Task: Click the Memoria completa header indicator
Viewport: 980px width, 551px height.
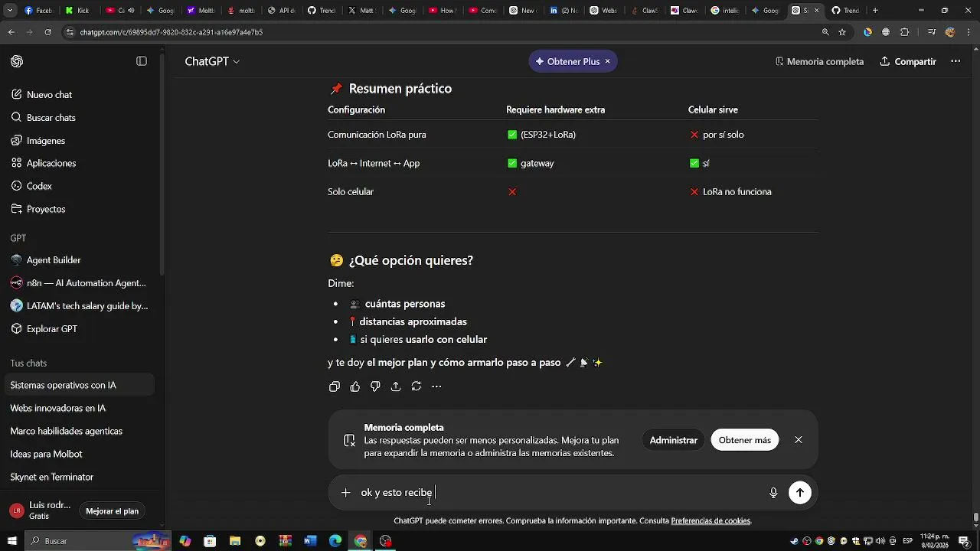Action: pyautogui.click(x=819, y=61)
